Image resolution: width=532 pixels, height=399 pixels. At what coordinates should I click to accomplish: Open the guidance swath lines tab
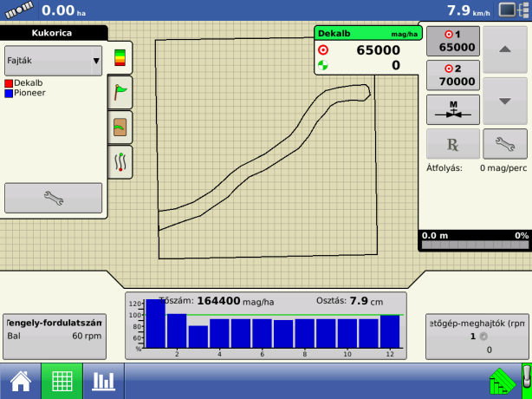point(120,162)
